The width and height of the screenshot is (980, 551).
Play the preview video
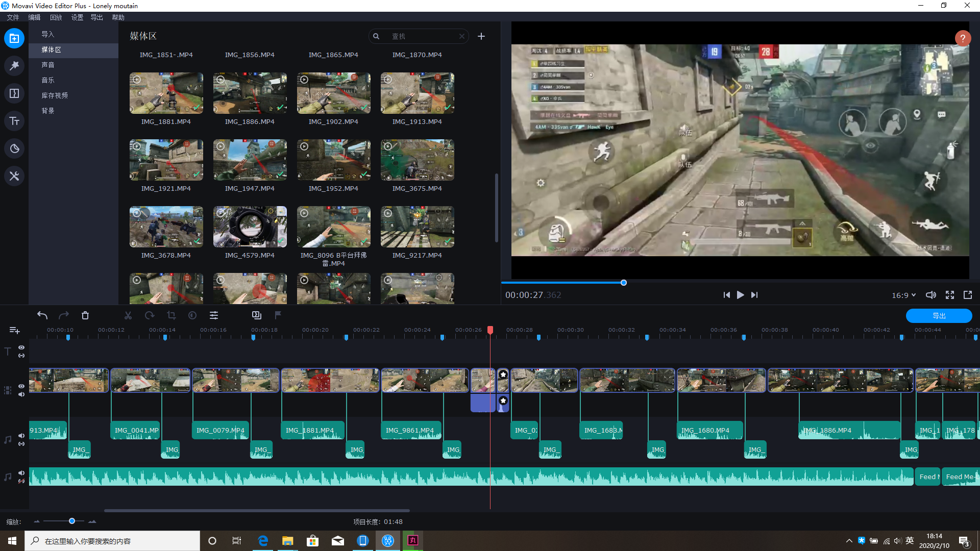[740, 295]
